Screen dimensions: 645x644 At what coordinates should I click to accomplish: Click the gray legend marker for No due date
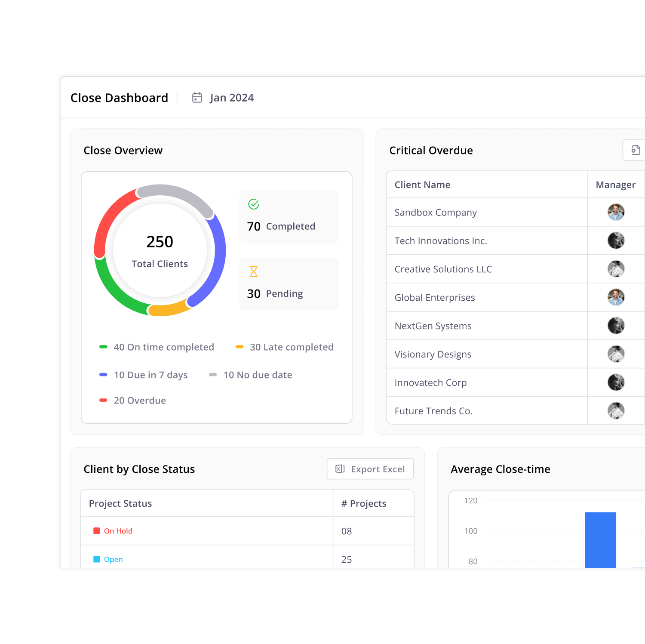click(x=213, y=375)
